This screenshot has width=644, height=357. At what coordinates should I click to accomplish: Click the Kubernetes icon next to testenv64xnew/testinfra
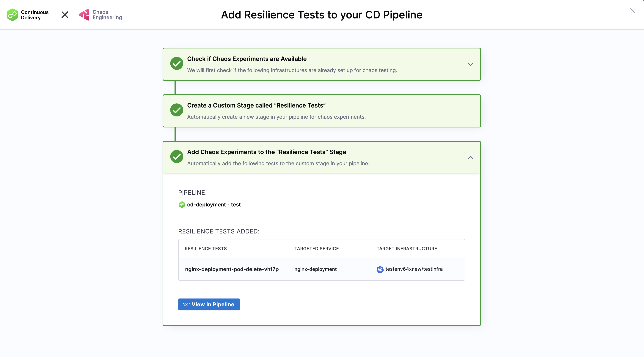click(380, 269)
